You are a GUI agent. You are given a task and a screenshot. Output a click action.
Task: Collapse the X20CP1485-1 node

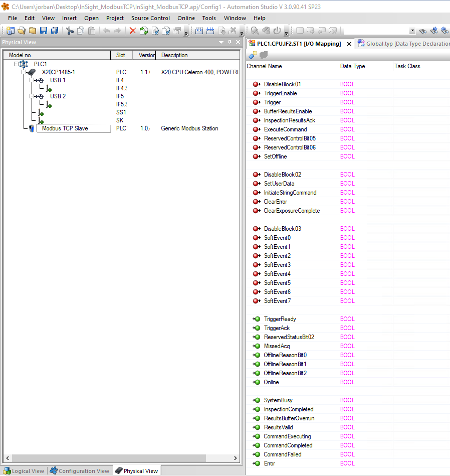pos(23,72)
